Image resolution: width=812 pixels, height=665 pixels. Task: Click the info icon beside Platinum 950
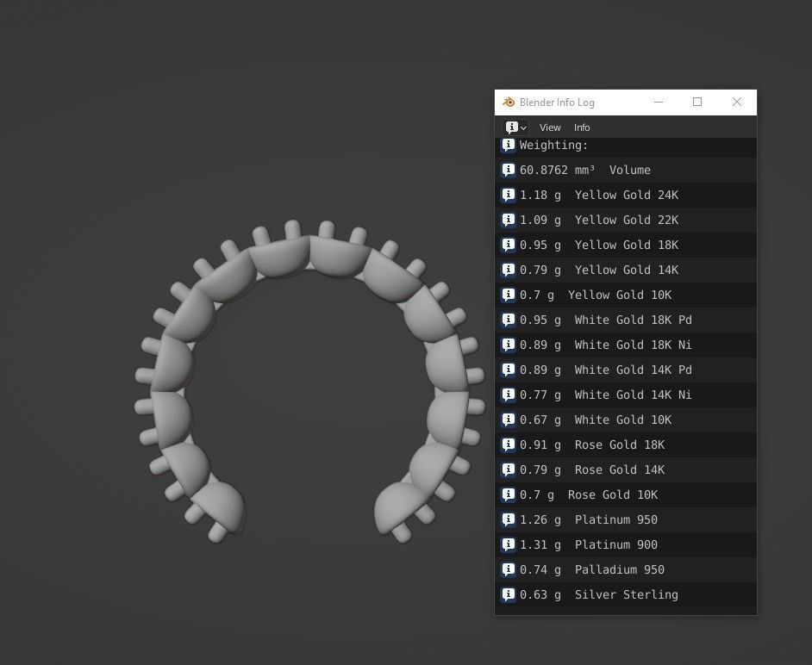(508, 519)
